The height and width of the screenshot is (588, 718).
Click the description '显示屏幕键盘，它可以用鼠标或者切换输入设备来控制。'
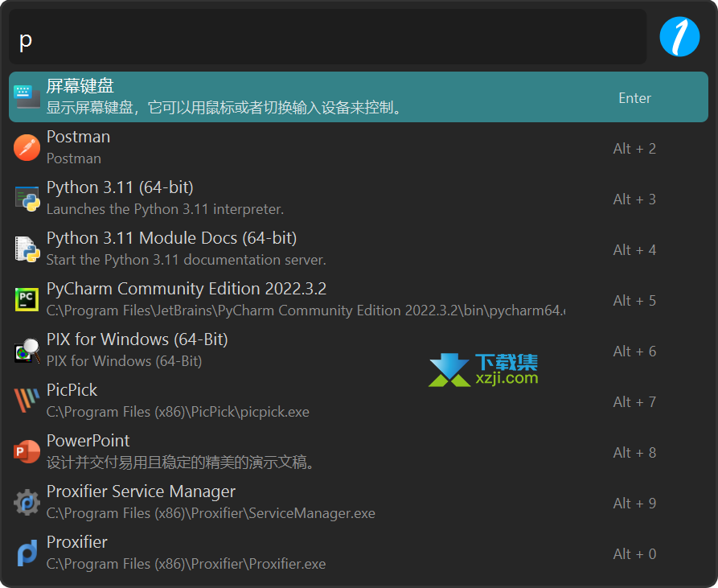click(224, 108)
